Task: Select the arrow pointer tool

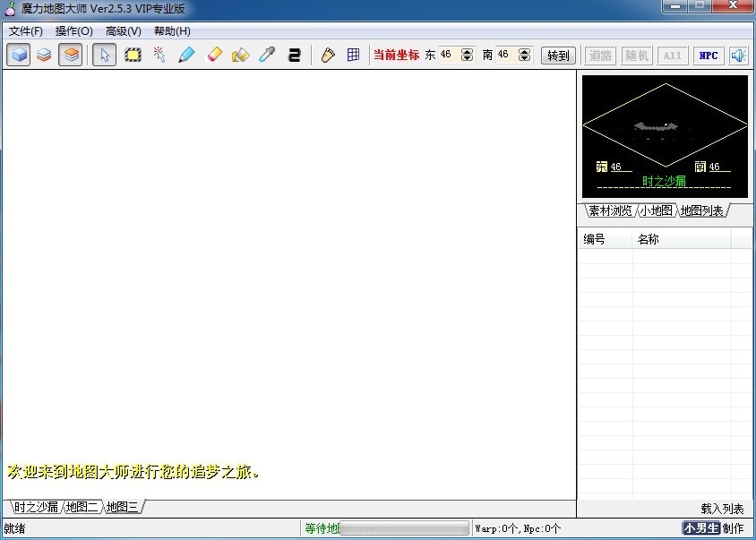Action: [104, 55]
